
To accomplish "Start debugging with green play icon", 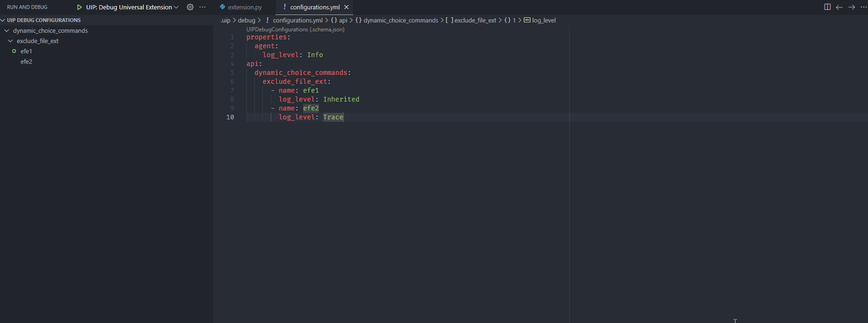I will coord(79,7).
